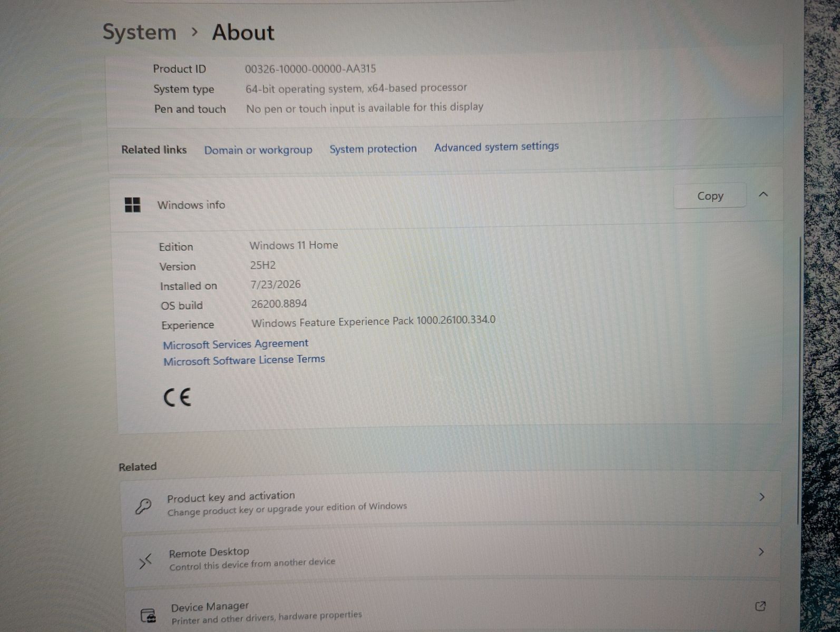The height and width of the screenshot is (632, 840).
Task: Select Product ID value 00326-10000-00000-AA315
Action: pos(310,68)
